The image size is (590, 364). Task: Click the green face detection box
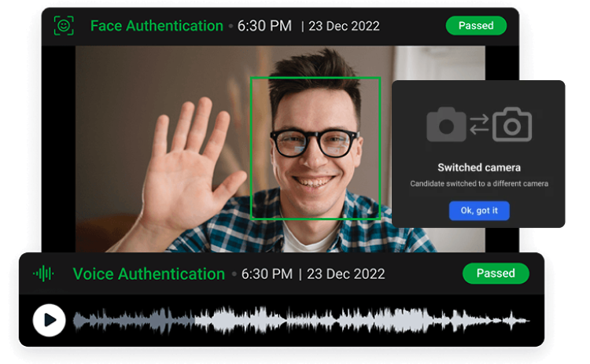pos(315,148)
